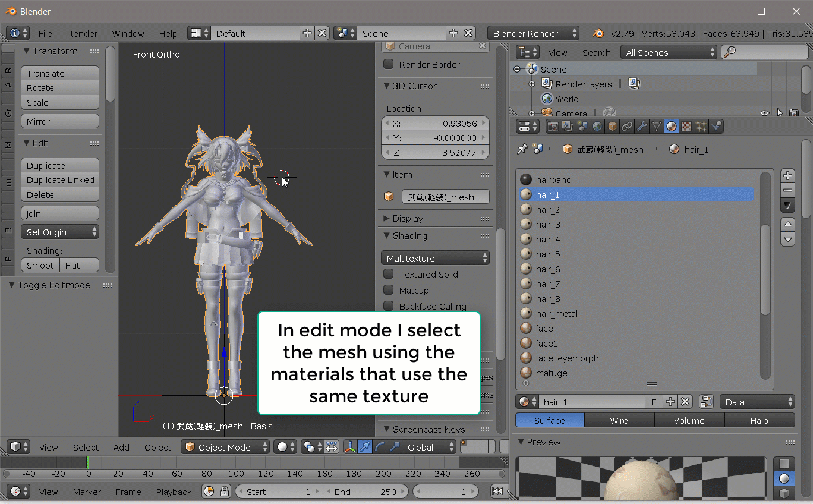Click the timeline at frame 100
The image size is (813, 504).
pyautogui.click(x=237, y=462)
